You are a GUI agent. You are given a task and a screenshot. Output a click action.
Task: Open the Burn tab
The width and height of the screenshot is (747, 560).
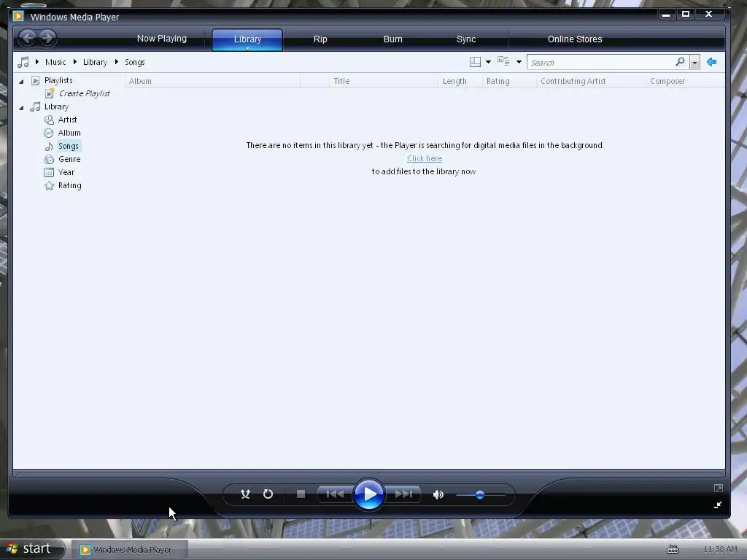393,39
